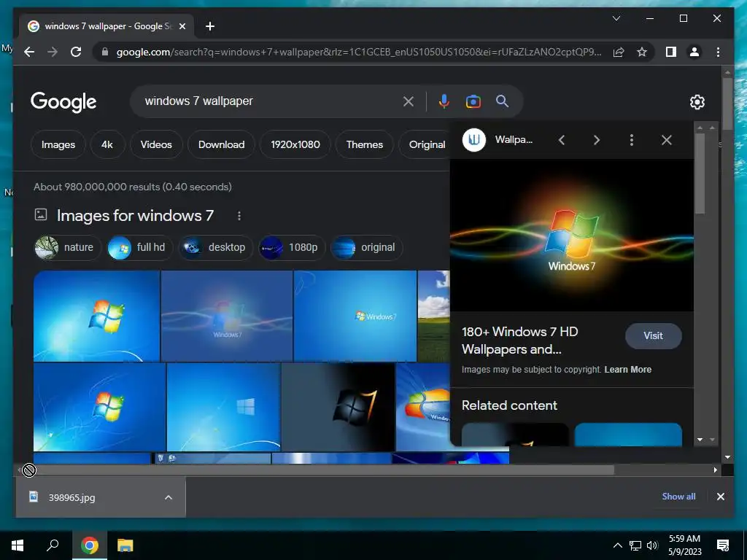The image size is (747, 560).
Task: Show previous image in preview panel
Action: pos(562,140)
